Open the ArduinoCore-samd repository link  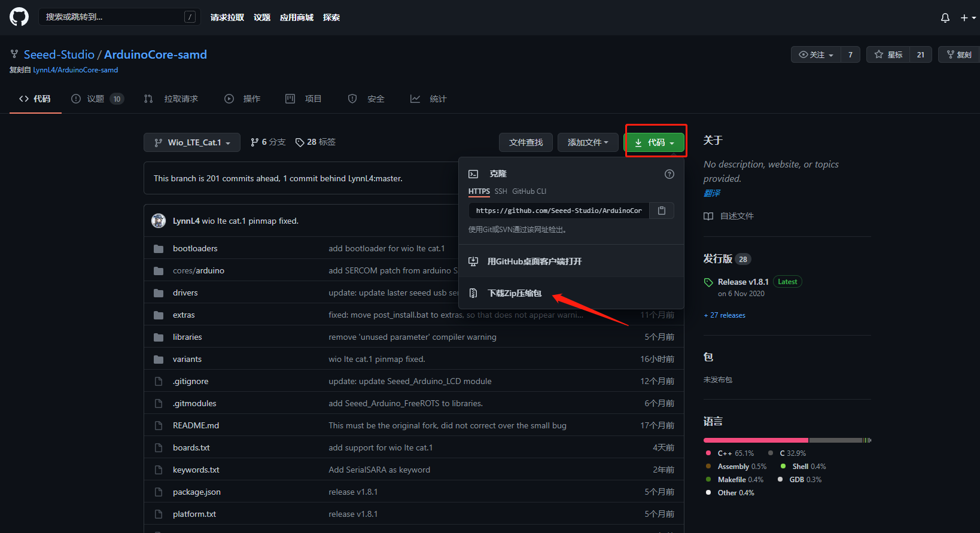[x=156, y=54]
